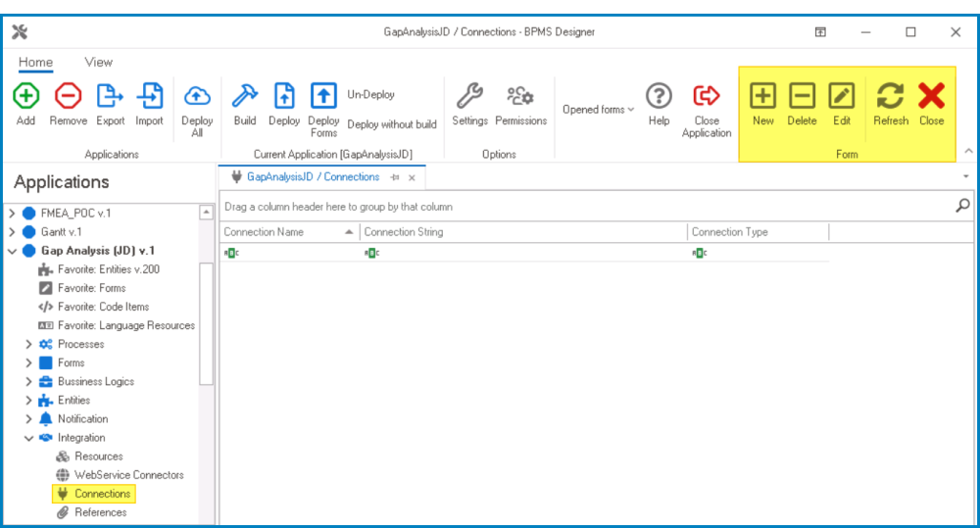Close the GapAnalysisJD / Connections tab
Image resolution: width=980 pixels, height=528 pixels.
click(412, 178)
